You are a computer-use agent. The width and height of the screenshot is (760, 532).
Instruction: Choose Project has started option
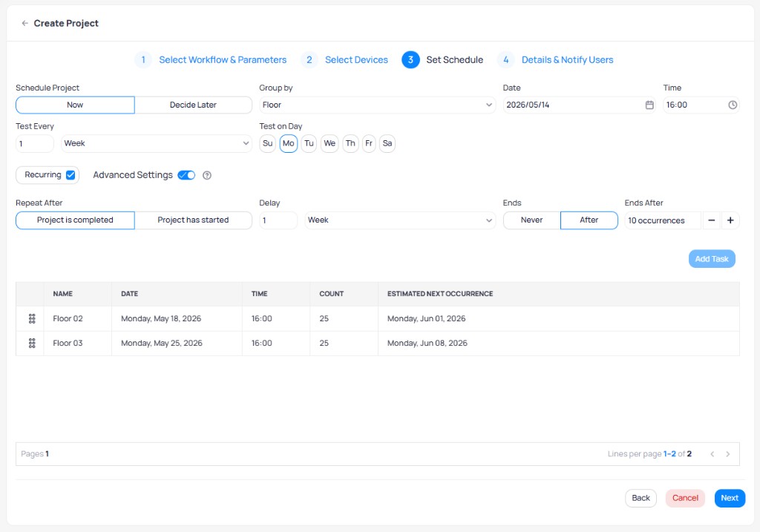[x=193, y=220]
